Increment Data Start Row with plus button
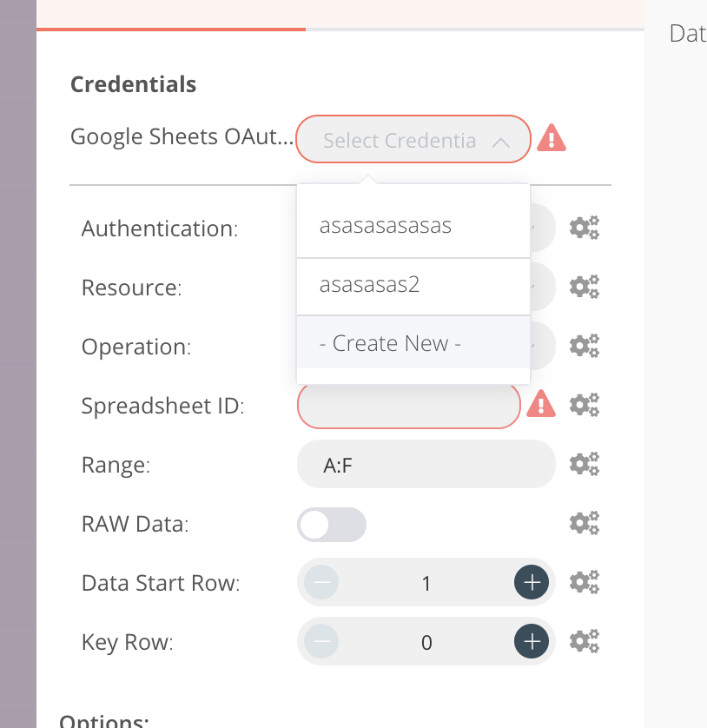The image size is (707, 728). coord(531,582)
